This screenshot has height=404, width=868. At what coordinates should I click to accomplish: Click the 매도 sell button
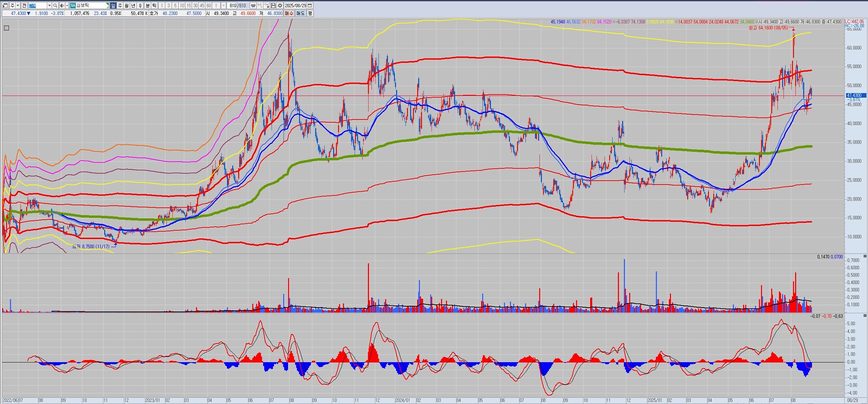click(300, 14)
